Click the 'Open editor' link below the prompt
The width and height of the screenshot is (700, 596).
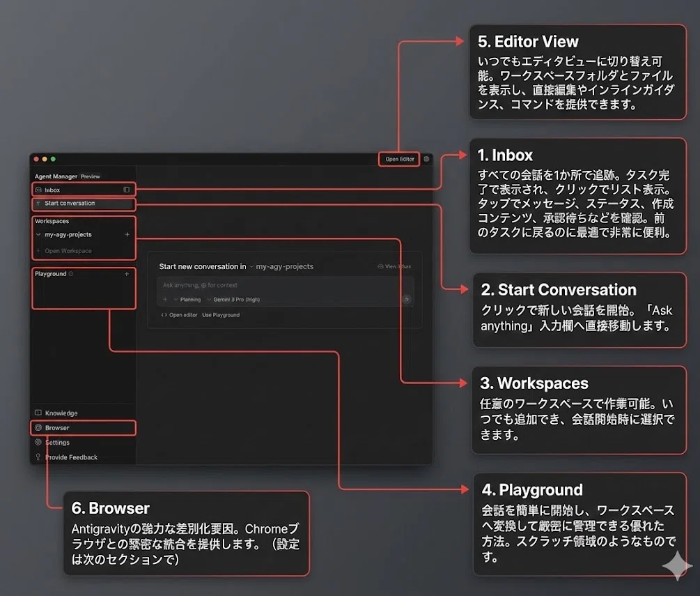coord(179,315)
